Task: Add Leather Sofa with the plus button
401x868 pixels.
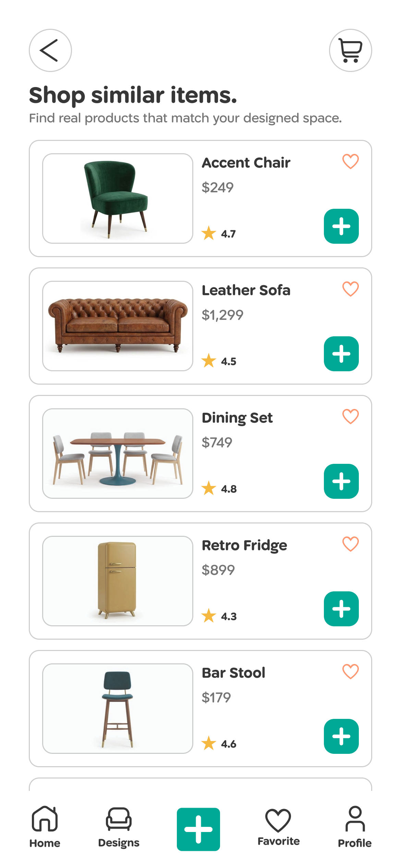Action: click(x=341, y=354)
